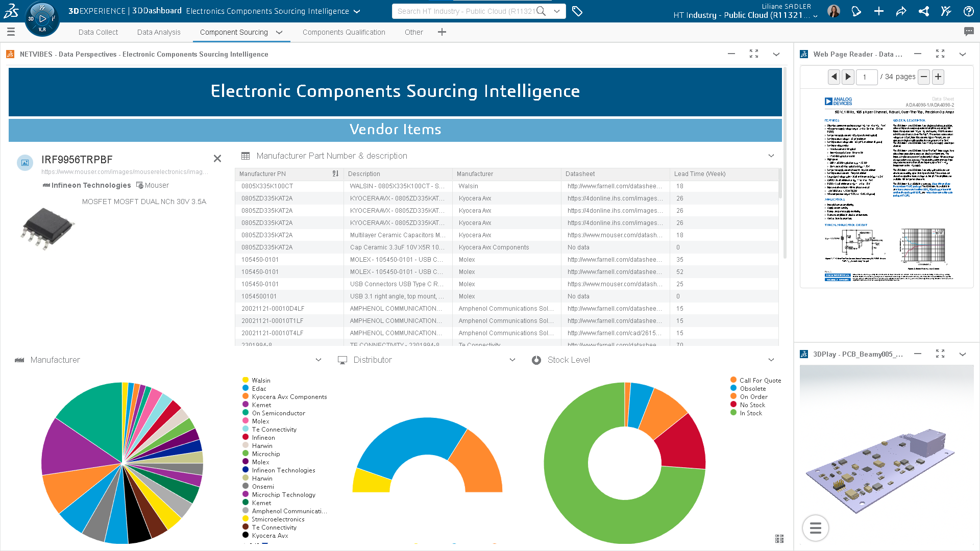Open the 3DEXPERIENCE compass
This screenshot has height=551, width=980.
click(x=42, y=19)
